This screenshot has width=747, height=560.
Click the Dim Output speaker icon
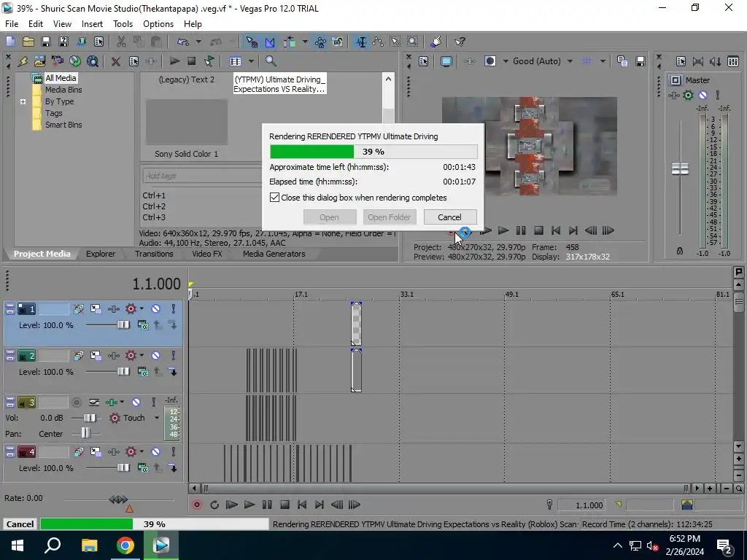coord(716,61)
